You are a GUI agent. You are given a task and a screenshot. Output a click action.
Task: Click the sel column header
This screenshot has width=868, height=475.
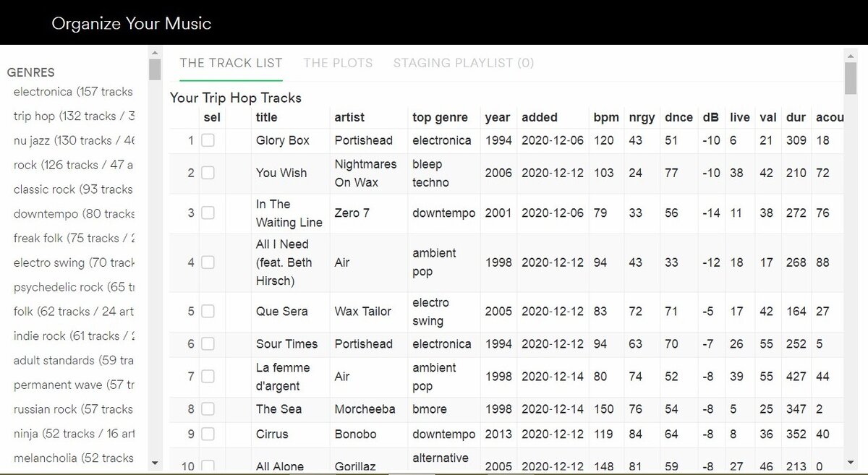212,117
